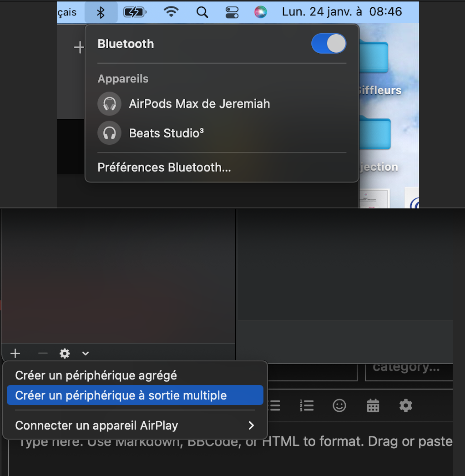Viewport: 465px width, 476px height.
Task: Click the input language menu item çais
Action: tap(67, 12)
